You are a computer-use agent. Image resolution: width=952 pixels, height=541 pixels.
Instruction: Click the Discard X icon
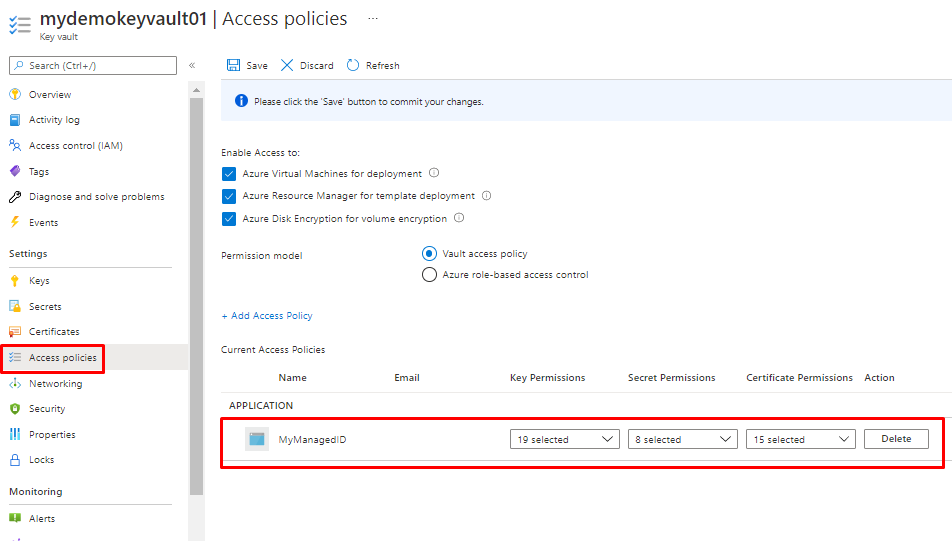(287, 65)
